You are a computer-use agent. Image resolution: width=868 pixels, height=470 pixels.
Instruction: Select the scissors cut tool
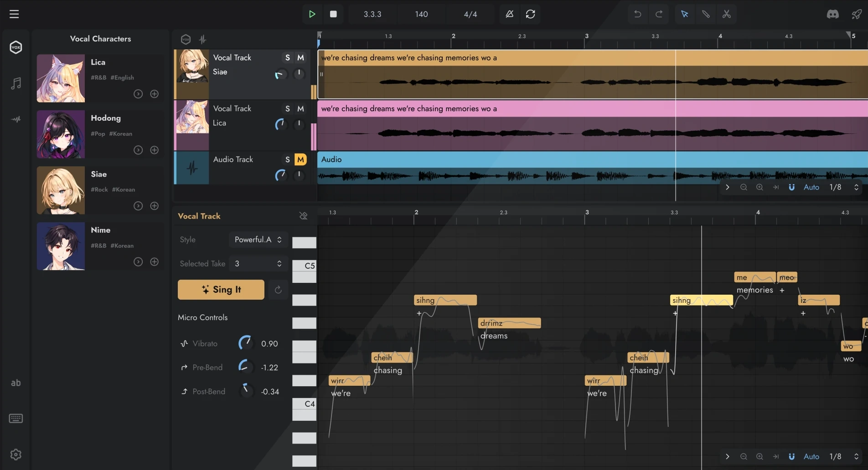point(727,14)
